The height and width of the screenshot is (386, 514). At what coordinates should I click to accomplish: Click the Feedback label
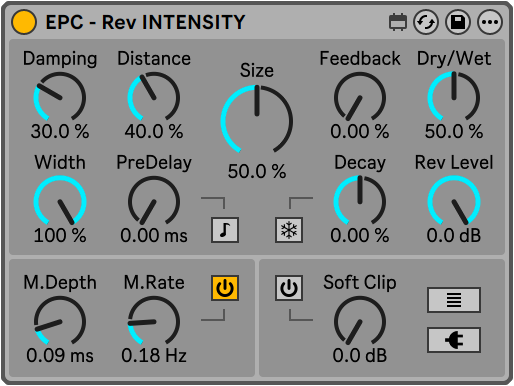click(x=360, y=59)
